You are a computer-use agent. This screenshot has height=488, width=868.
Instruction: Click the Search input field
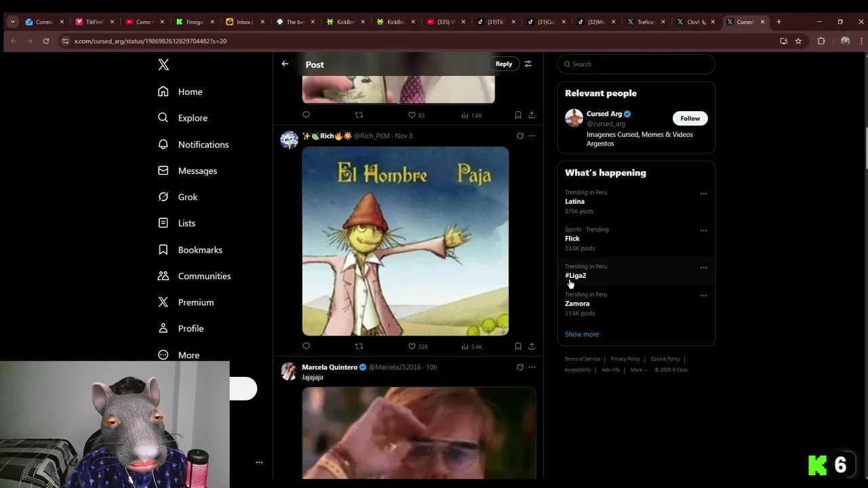point(636,64)
